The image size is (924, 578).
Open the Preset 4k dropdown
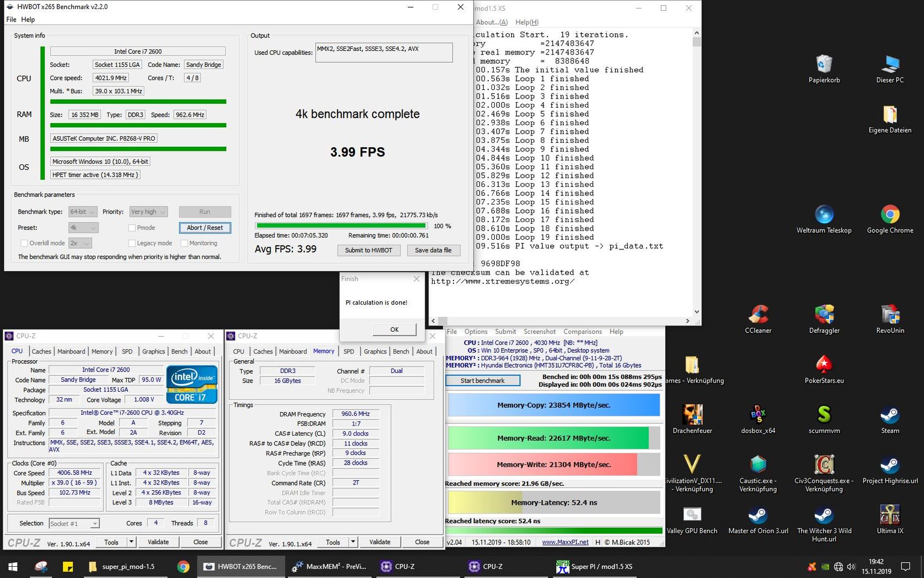pos(83,228)
